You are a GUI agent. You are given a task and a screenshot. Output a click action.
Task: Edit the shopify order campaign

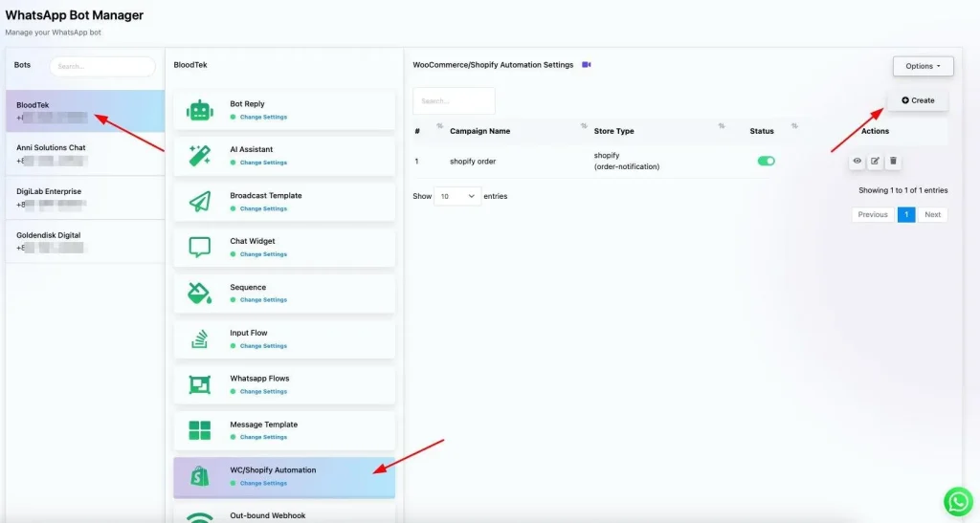click(875, 161)
